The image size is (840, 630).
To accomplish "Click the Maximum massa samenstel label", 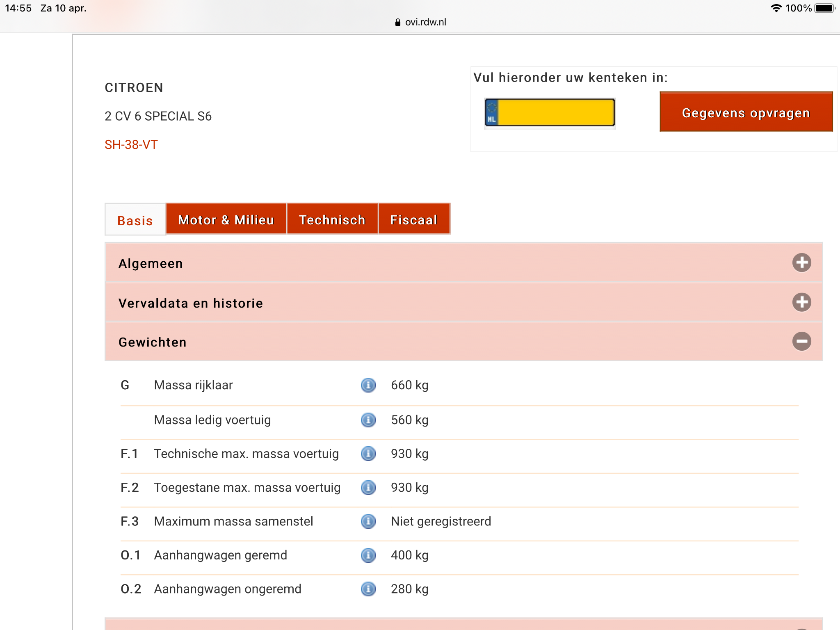I will 233,521.
